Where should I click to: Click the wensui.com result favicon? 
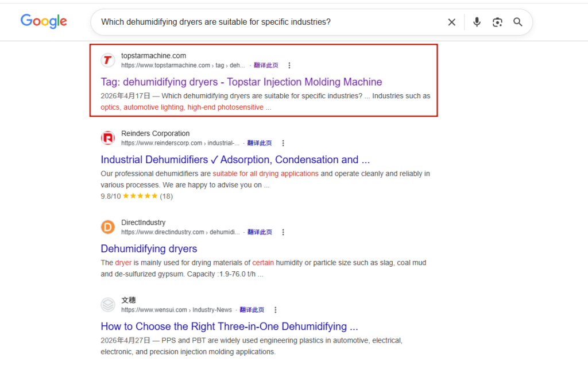(x=107, y=305)
